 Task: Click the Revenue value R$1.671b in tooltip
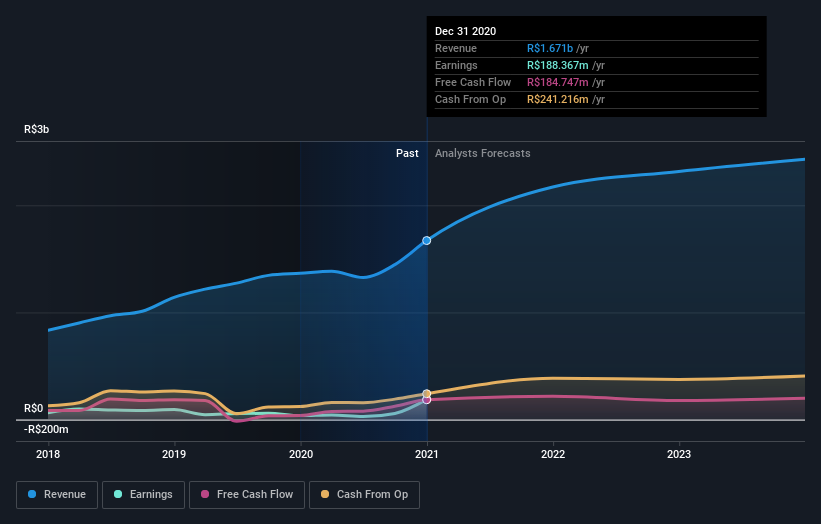click(x=550, y=49)
